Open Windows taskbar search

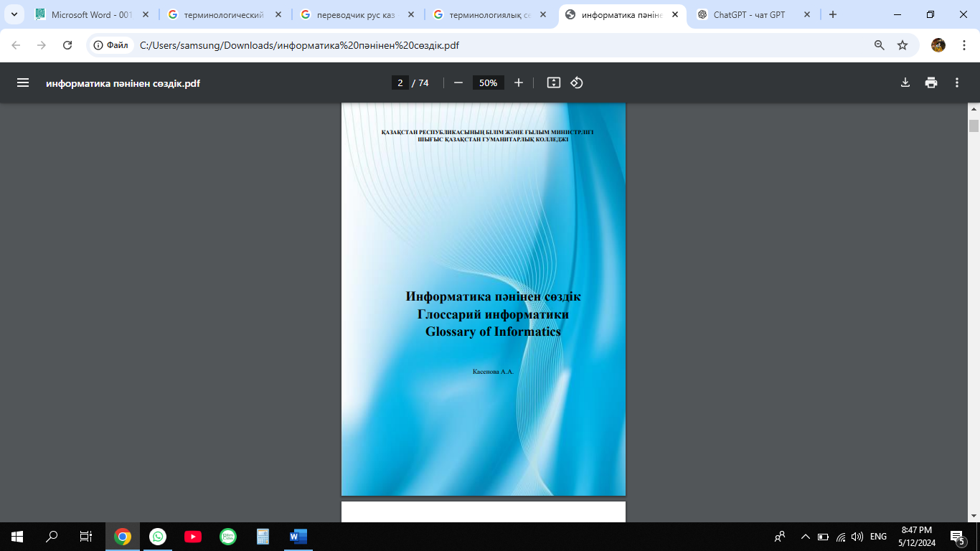coord(52,537)
